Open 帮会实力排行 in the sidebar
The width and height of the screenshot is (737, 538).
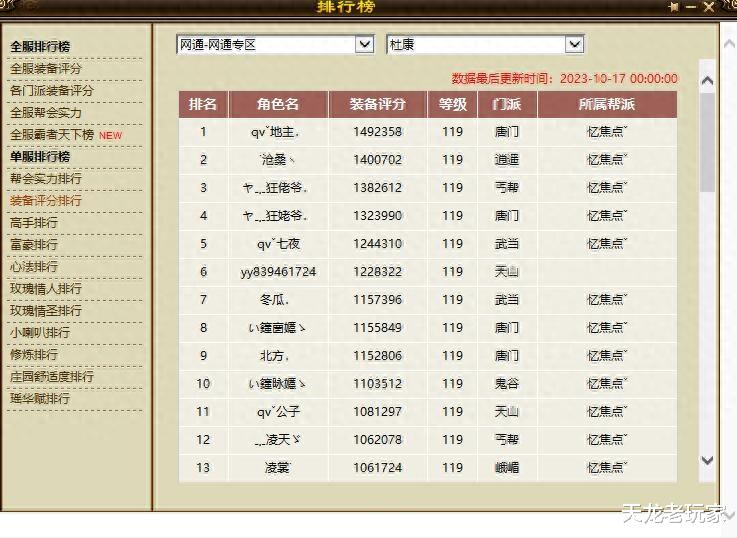point(46,179)
